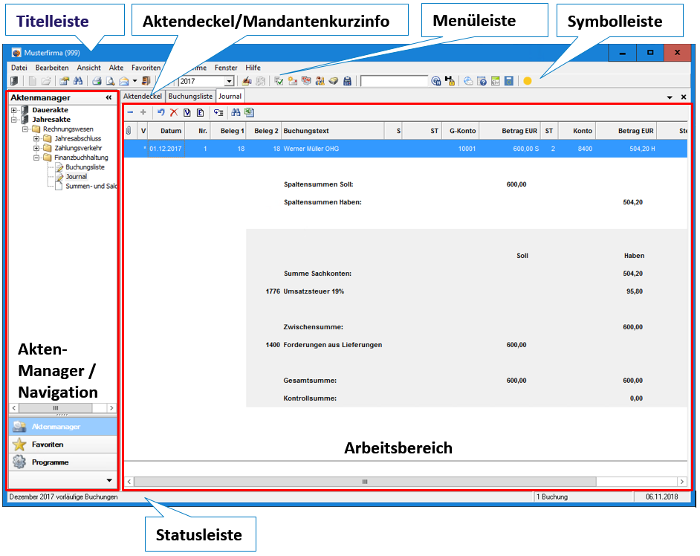
Task: Click the people group icon in main toolbar
Action: [320, 81]
